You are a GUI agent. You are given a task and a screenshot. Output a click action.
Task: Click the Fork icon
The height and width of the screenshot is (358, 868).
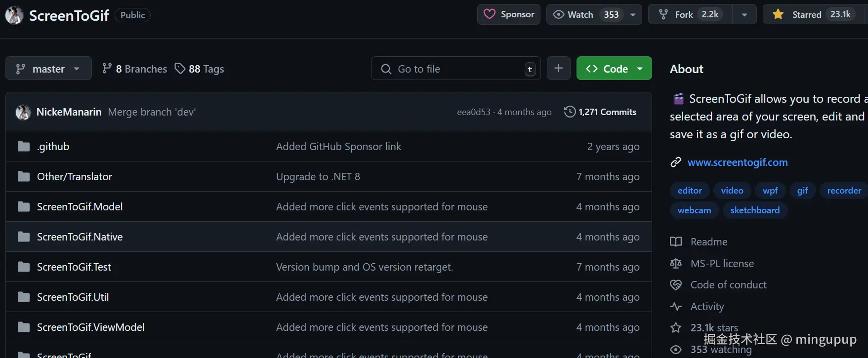click(x=663, y=14)
